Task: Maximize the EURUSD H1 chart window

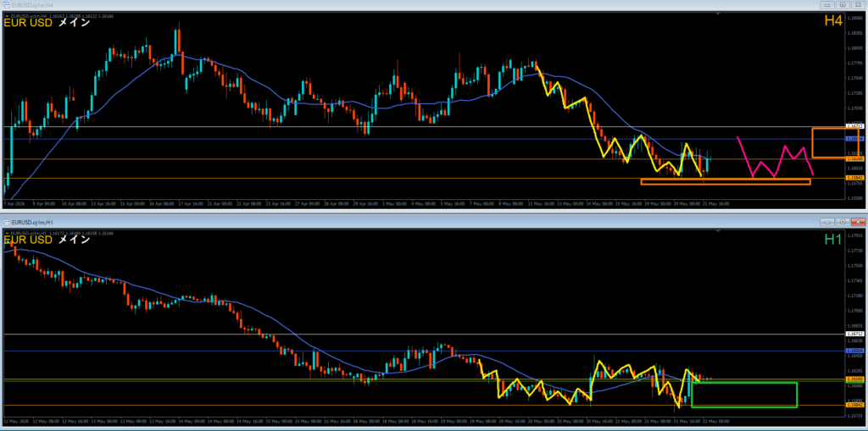Action: pos(843,222)
